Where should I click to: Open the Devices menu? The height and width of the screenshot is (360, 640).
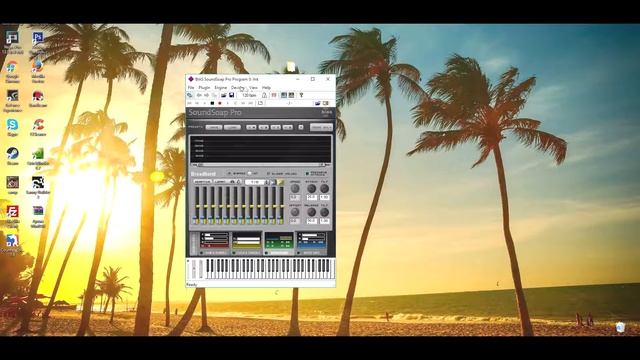[x=238, y=88]
